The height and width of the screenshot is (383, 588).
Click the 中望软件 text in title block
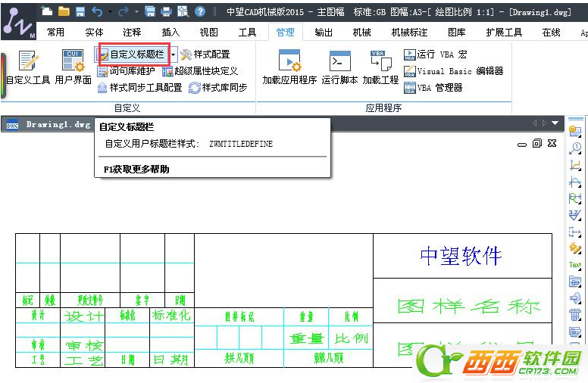[x=461, y=257]
